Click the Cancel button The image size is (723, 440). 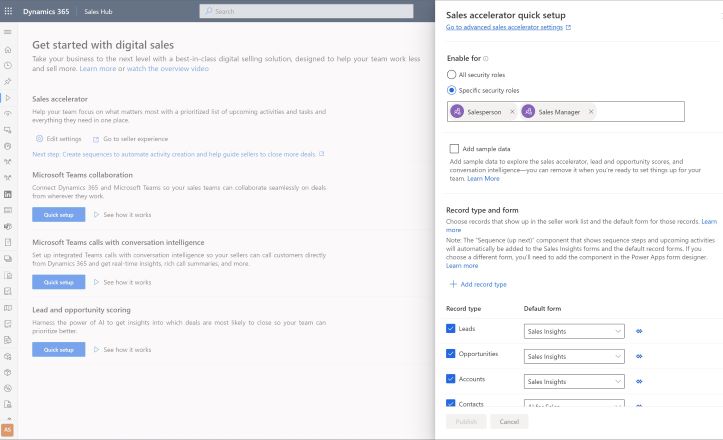click(509, 422)
